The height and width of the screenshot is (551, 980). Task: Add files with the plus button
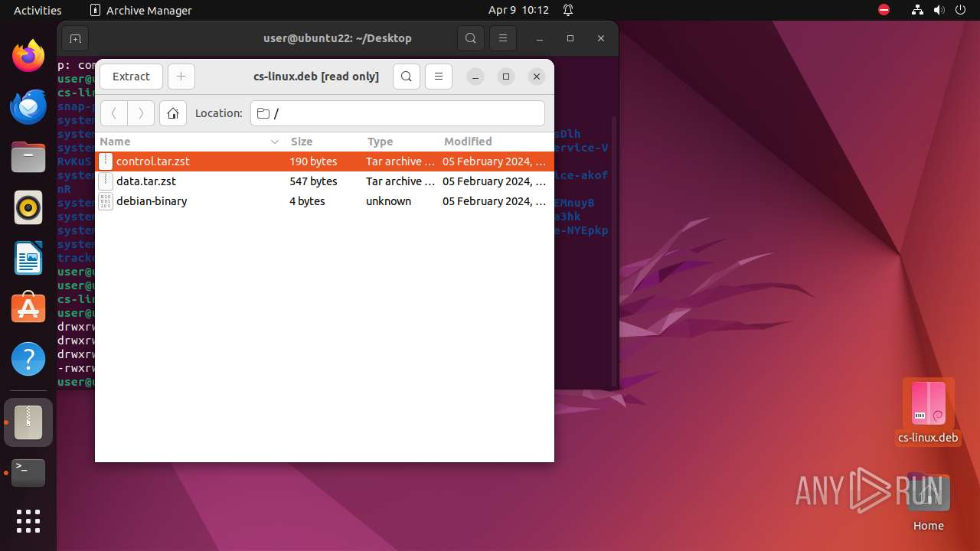coord(181,77)
